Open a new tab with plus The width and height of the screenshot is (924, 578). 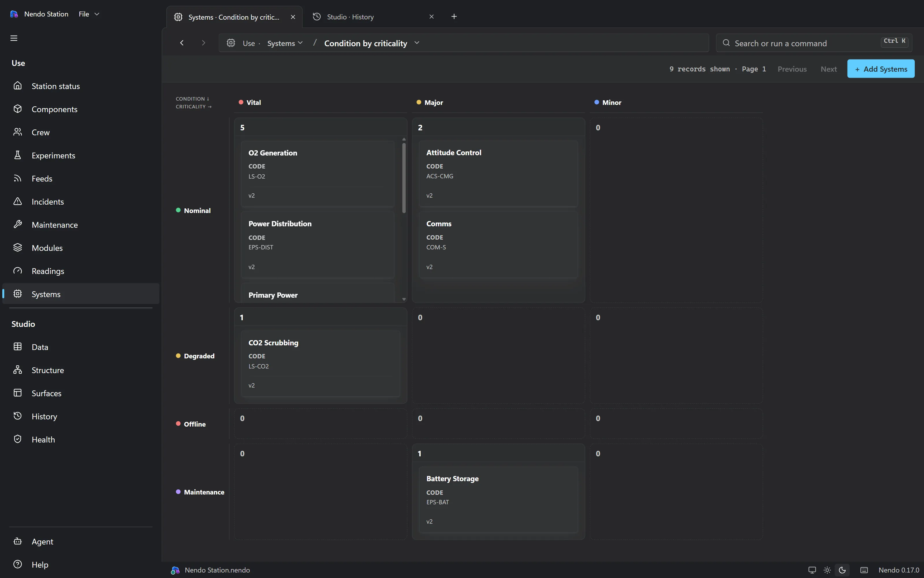pos(454,16)
